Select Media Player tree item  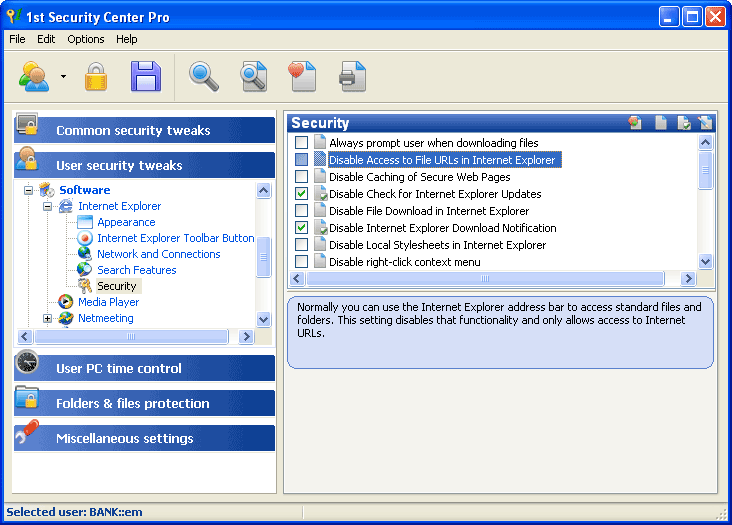click(109, 302)
